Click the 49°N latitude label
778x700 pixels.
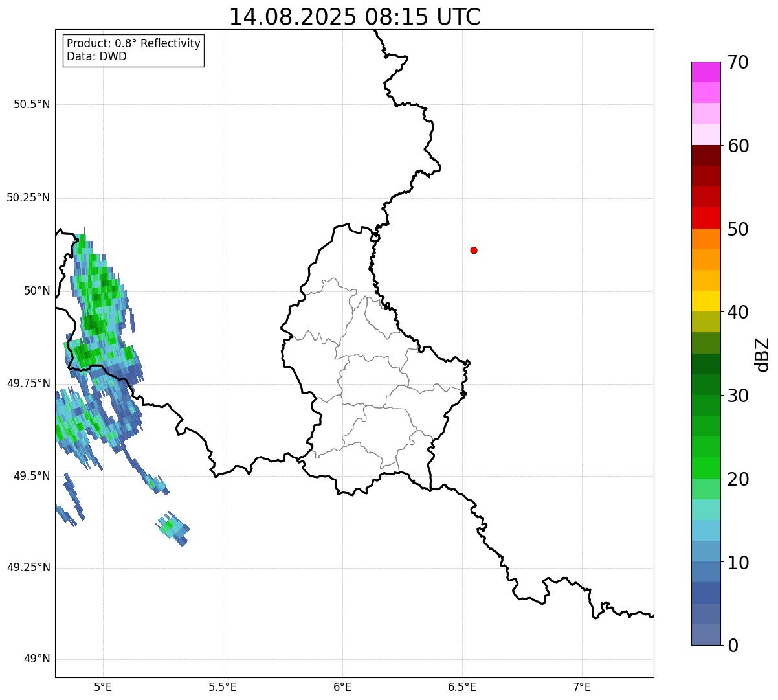(36, 659)
